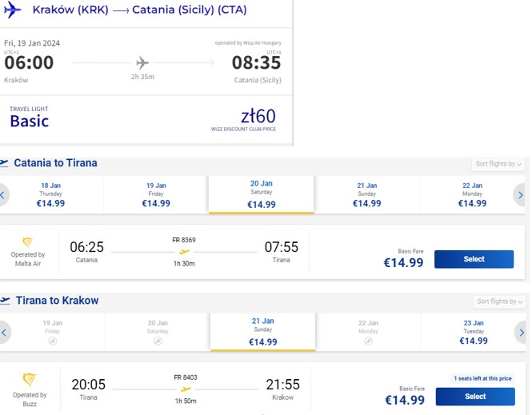Open Sort flights by for Catania to Tirana
The width and height of the screenshot is (532, 415).
(498, 164)
